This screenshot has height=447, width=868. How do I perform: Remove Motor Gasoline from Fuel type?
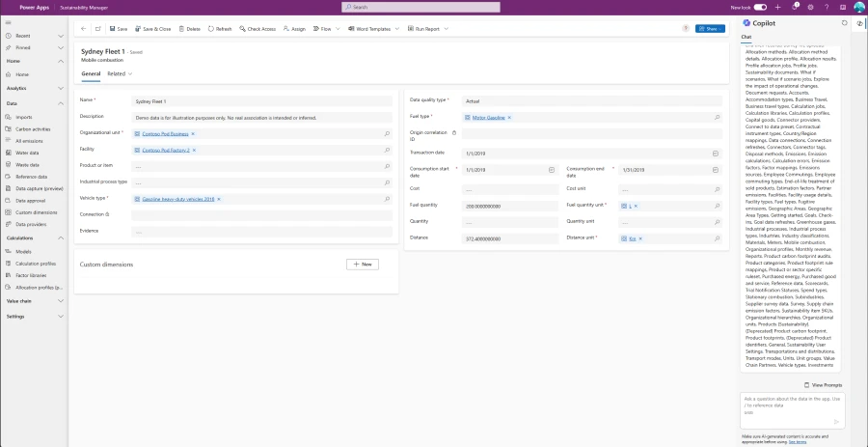point(509,117)
